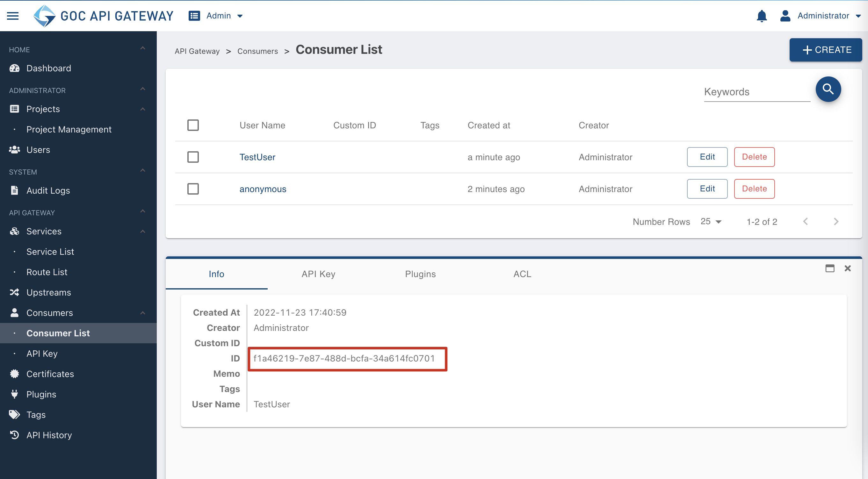Open the hamburger menu
The width and height of the screenshot is (868, 479).
13,16
